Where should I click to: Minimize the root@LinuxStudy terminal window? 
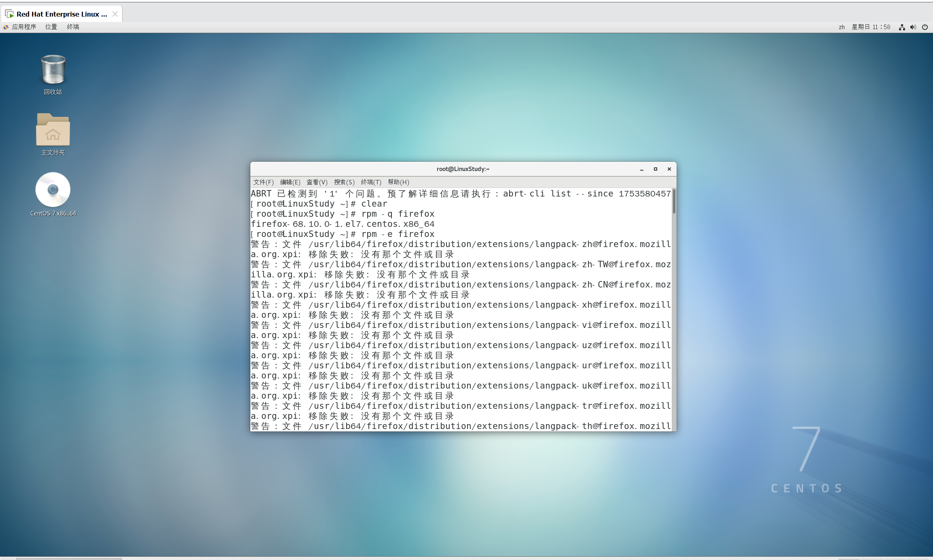tap(641, 169)
